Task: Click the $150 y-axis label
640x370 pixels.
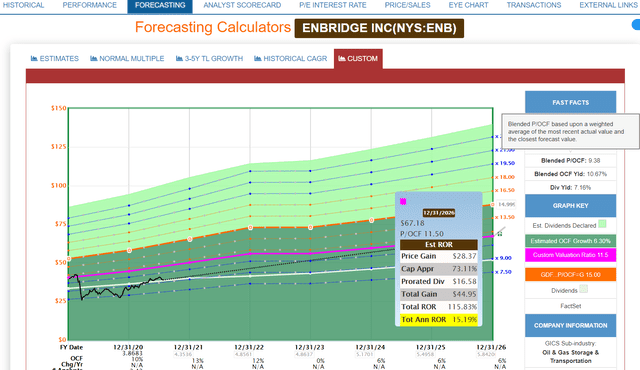Action: coord(58,108)
